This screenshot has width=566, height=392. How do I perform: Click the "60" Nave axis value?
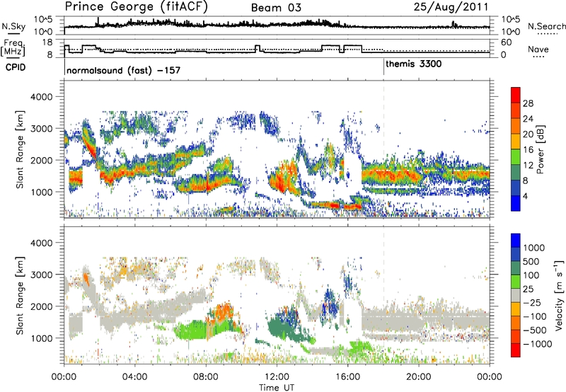point(507,42)
